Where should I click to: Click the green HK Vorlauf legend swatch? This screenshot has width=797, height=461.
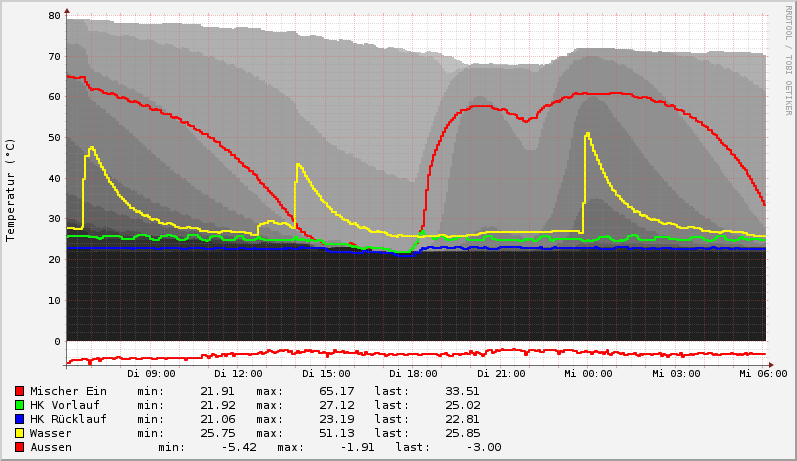pos(19,405)
